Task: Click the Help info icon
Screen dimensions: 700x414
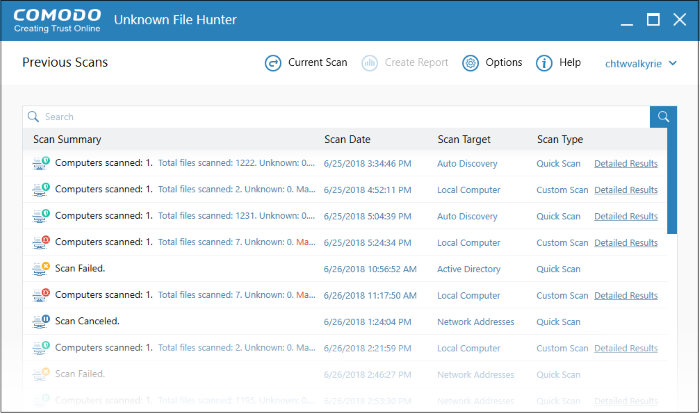Action: pos(544,63)
